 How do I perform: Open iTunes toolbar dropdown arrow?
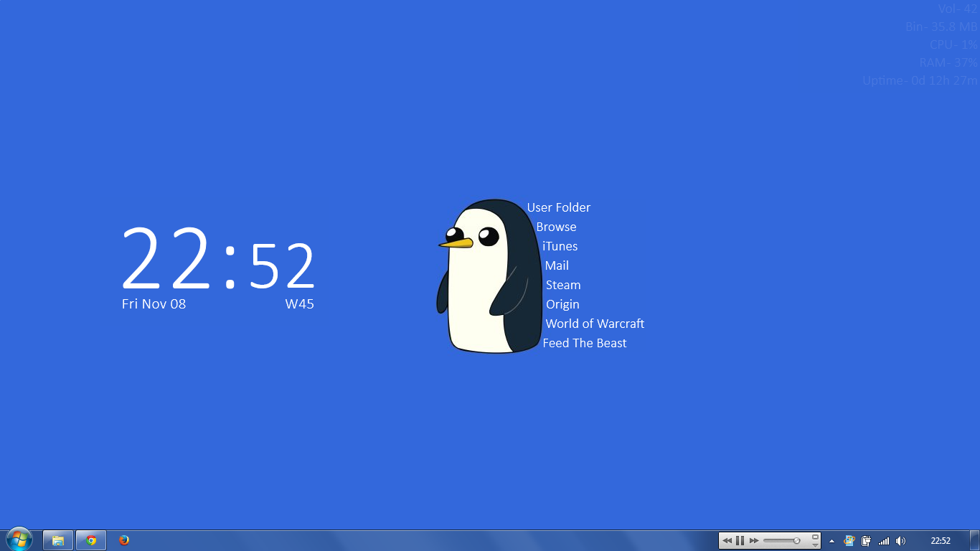tap(815, 545)
